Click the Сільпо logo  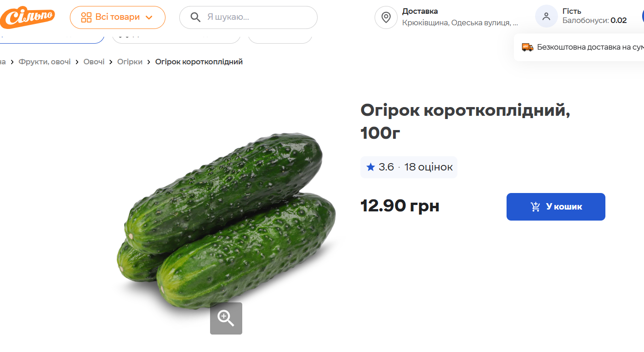click(x=28, y=17)
